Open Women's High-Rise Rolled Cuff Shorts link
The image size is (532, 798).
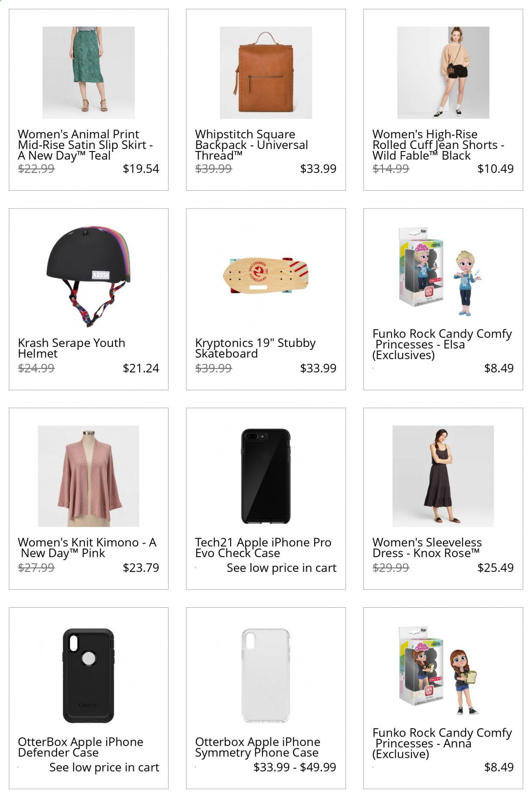(438, 145)
